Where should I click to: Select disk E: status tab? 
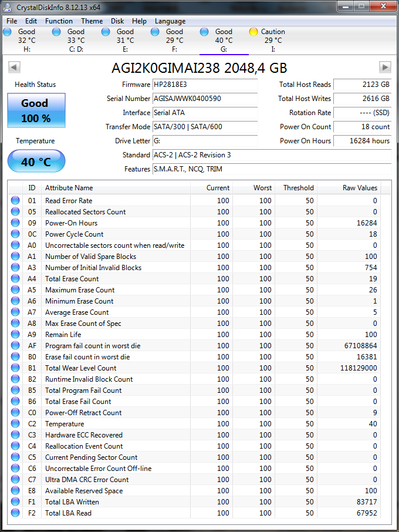point(126,41)
